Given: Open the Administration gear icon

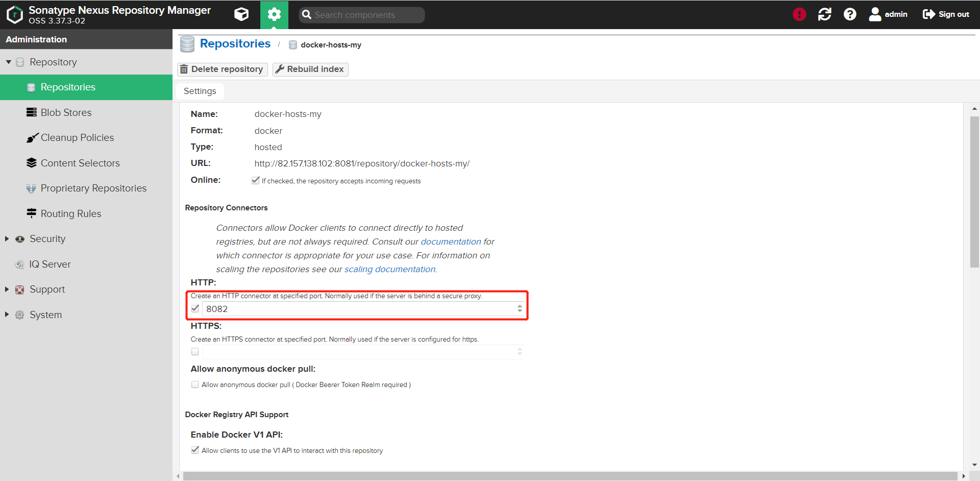Looking at the screenshot, I should click(x=274, y=14).
